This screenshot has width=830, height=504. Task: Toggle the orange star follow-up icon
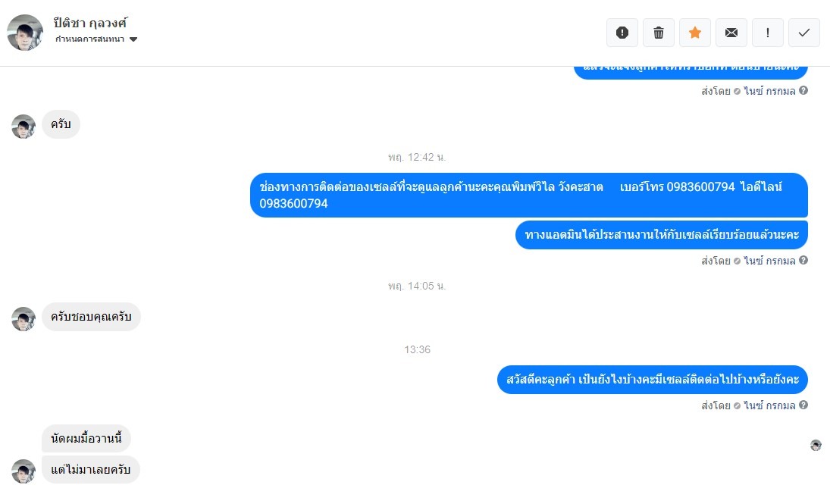tap(695, 33)
